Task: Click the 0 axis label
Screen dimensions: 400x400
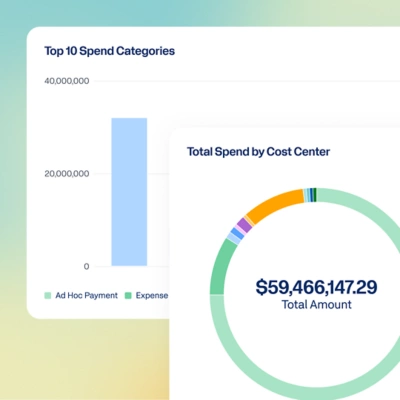Action: (x=86, y=266)
